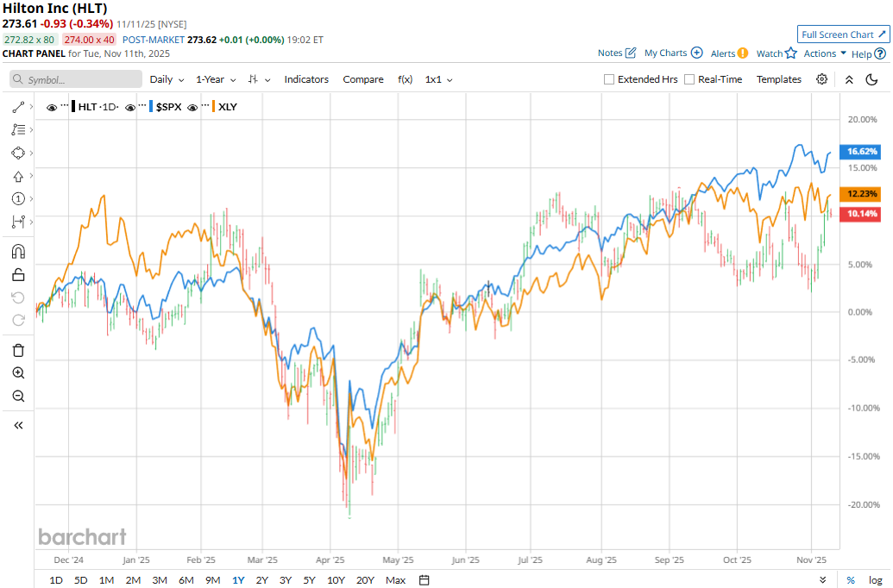
Task: Select the 1M range
Action: pos(106,580)
